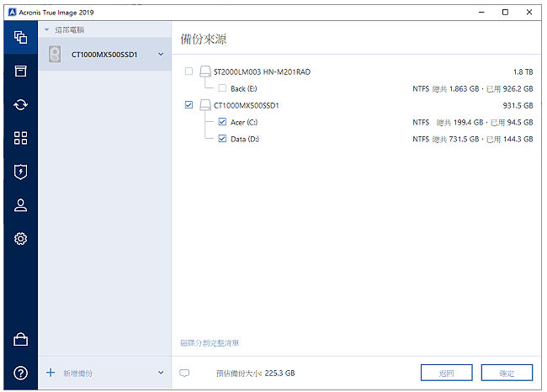Open the store shopping bag icon
Viewport: 547px width, 392px height.
pyautogui.click(x=20, y=339)
